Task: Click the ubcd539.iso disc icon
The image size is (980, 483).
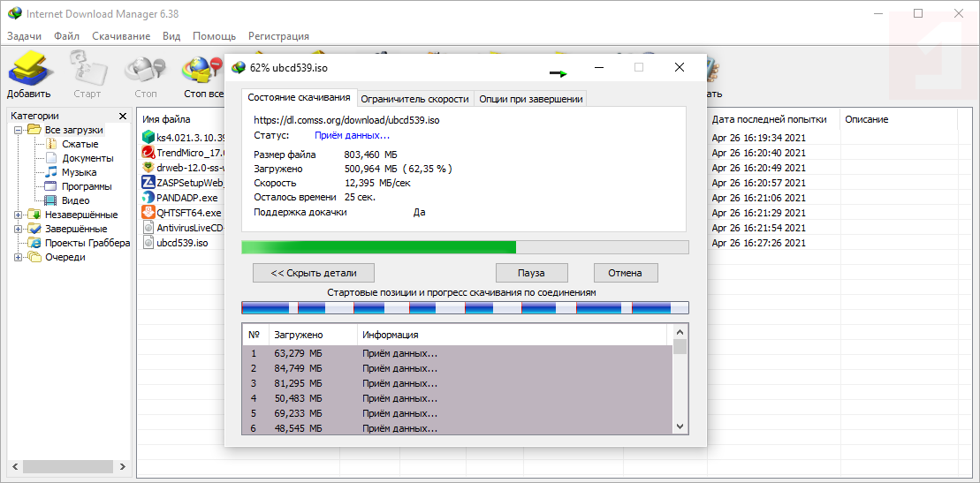Action: [x=148, y=243]
